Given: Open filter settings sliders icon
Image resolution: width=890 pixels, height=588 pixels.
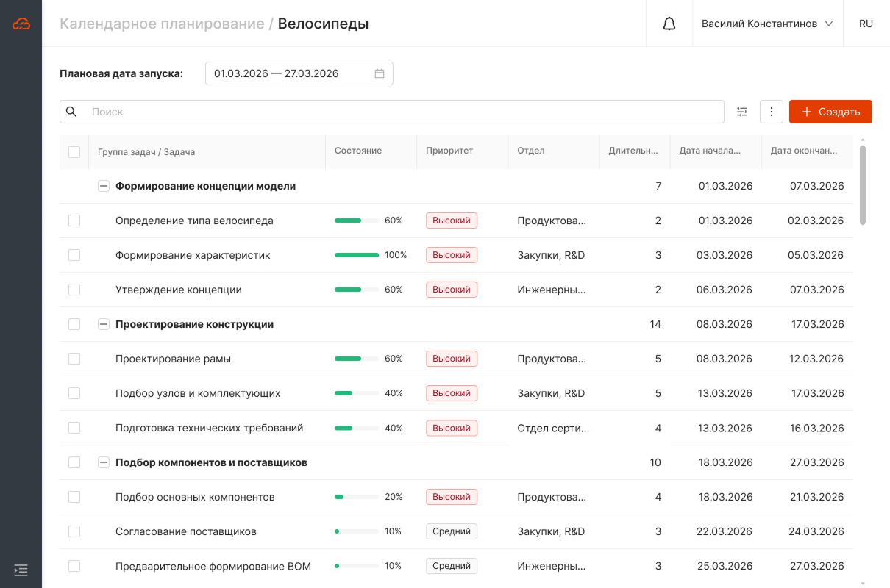Looking at the screenshot, I should [742, 112].
